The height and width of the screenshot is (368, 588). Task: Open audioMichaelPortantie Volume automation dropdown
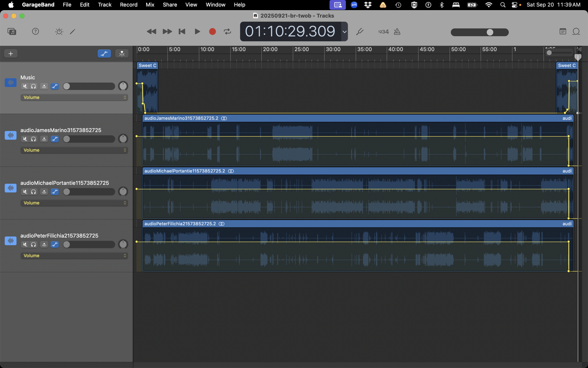74,203
